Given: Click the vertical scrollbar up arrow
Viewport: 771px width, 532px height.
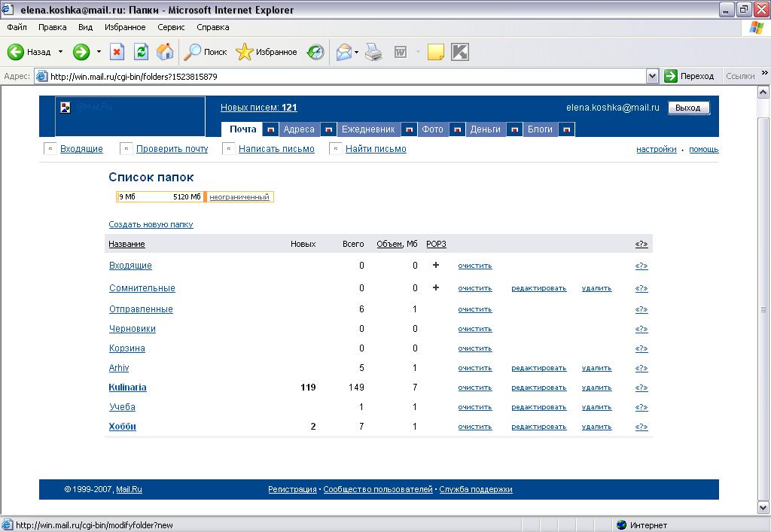Looking at the screenshot, I should [x=763, y=92].
